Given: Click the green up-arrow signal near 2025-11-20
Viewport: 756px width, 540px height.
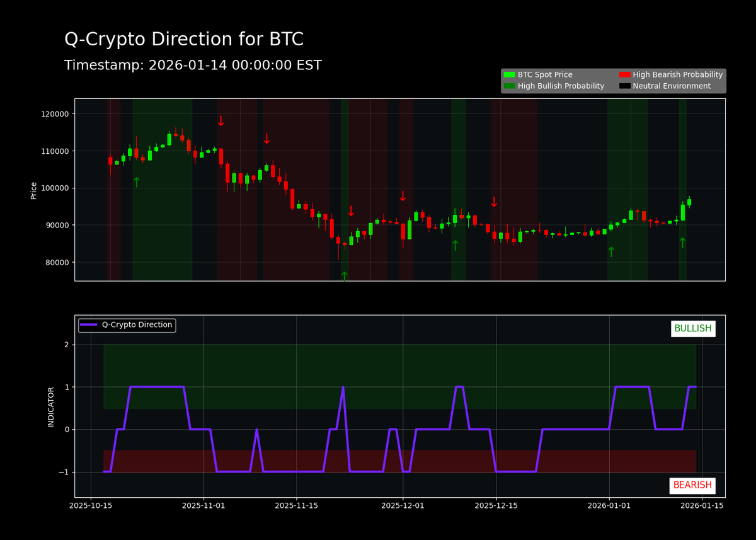Looking at the screenshot, I should [x=344, y=275].
